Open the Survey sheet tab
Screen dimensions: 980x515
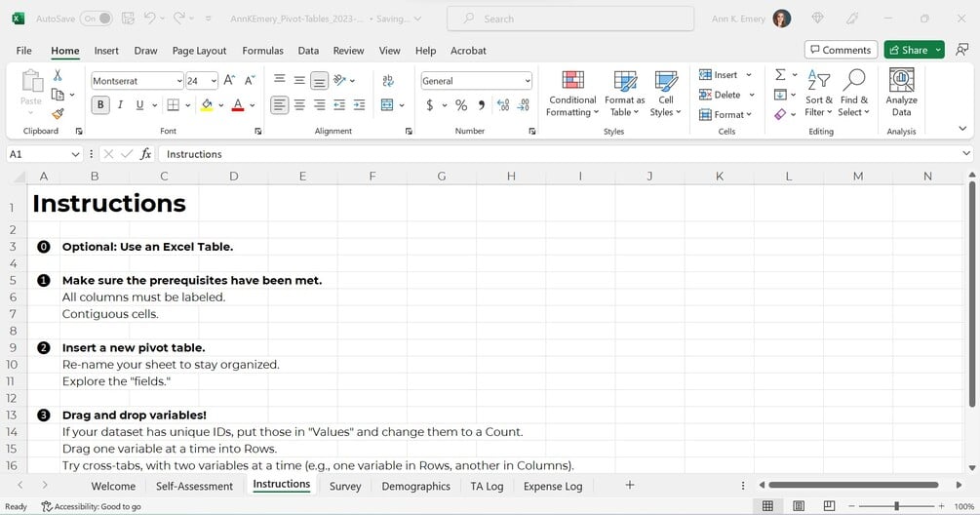(x=345, y=486)
